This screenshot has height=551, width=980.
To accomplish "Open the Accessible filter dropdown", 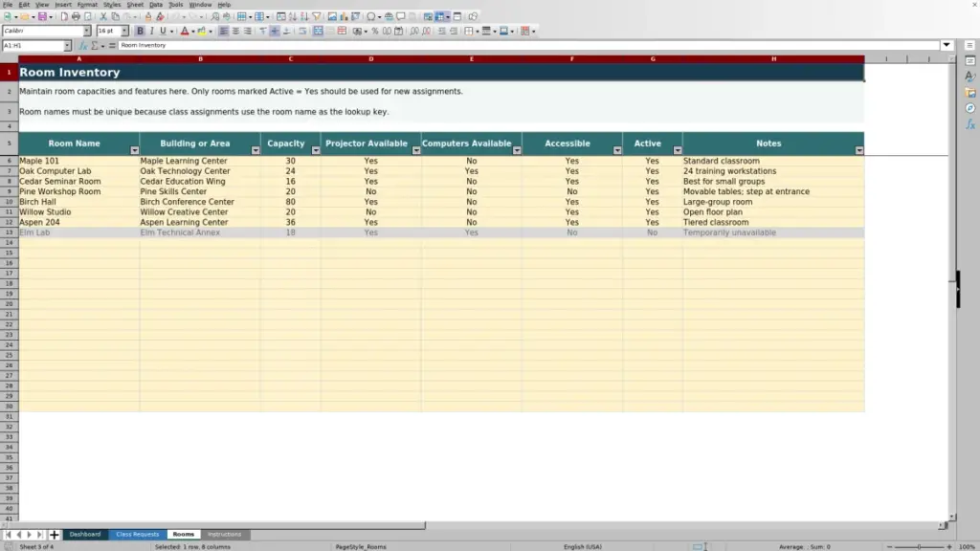I will pyautogui.click(x=617, y=150).
